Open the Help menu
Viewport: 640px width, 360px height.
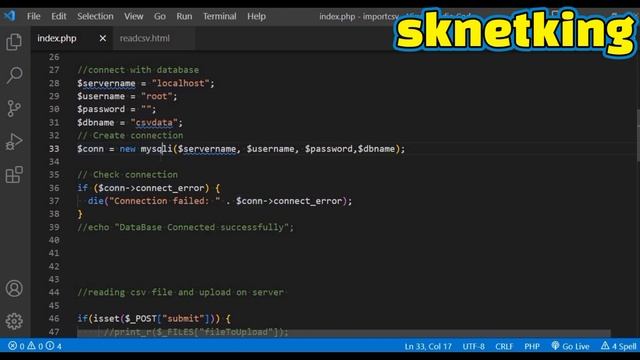pyautogui.click(x=256, y=16)
